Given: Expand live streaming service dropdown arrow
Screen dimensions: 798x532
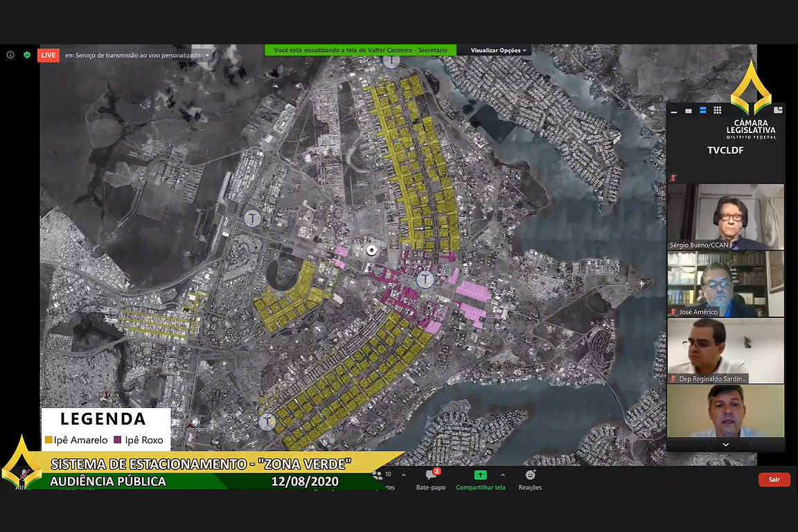Looking at the screenshot, I should pos(207,55).
